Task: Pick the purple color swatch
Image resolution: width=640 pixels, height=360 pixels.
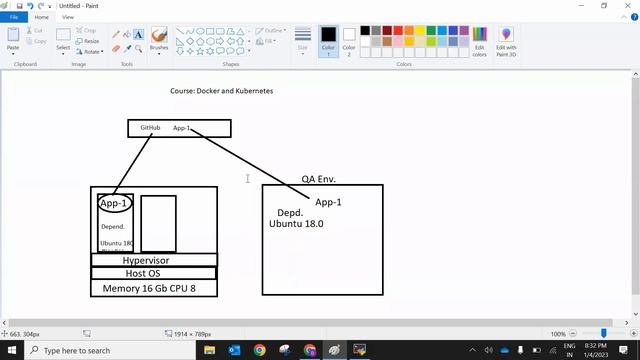Action: tap(464, 30)
